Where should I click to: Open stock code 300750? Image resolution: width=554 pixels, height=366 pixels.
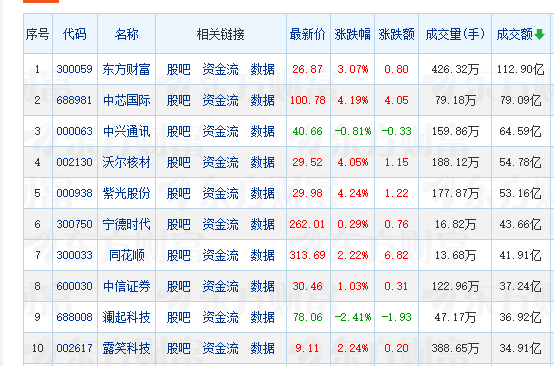point(74,224)
